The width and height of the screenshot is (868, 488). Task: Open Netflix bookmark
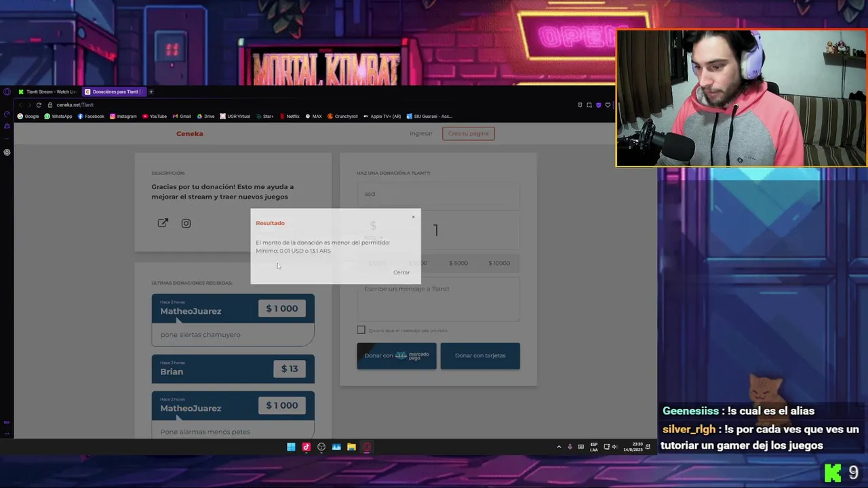(290, 117)
